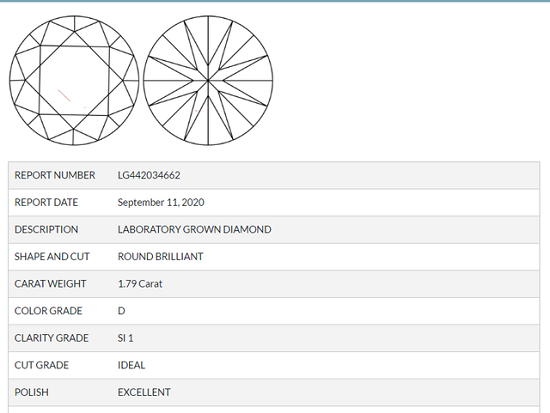Click the small red mark on pavilion diagram
The width and height of the screenshot is (550, 413).
196,111
